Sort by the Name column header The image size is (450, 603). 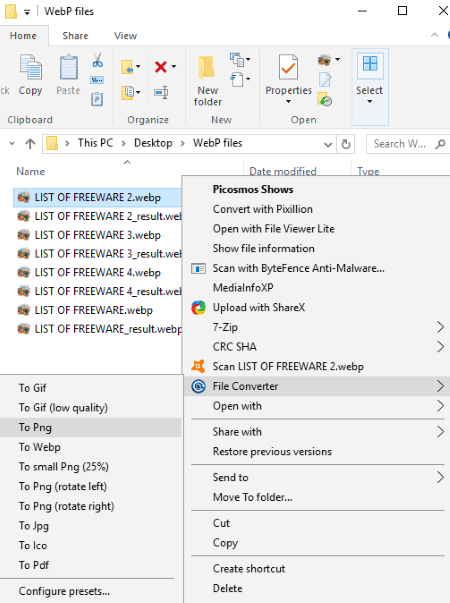(x=30, y=172)
